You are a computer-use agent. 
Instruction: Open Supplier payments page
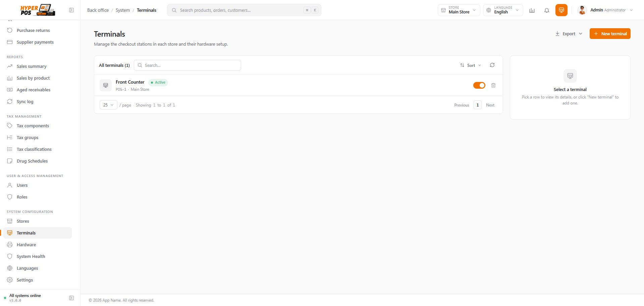pos(38,42)
